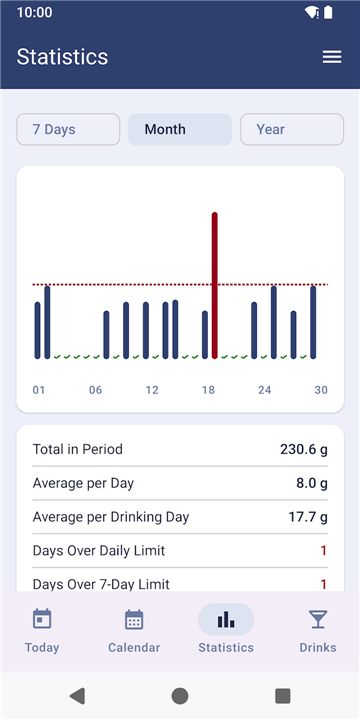Select the 7 Days period

pos(68,129)
